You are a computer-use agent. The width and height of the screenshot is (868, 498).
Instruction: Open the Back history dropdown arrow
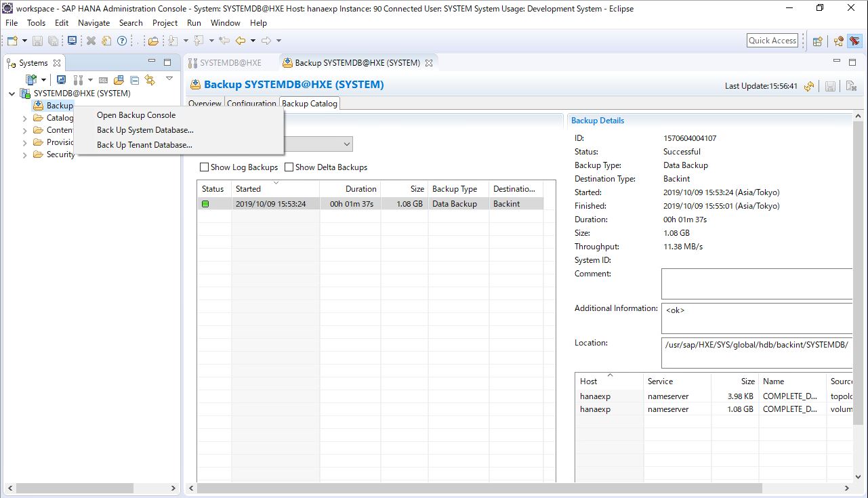pos(253,41)
